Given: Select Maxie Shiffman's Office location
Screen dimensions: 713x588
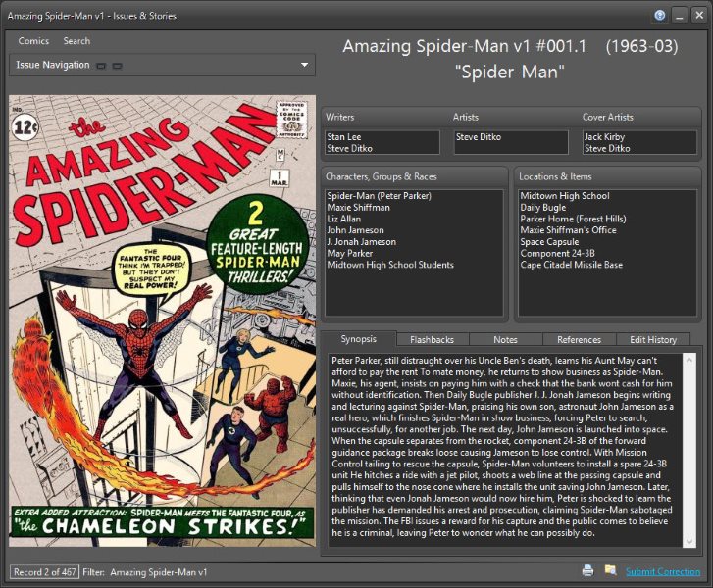Looking at the screenshot, I should click(x=568, y=230).
